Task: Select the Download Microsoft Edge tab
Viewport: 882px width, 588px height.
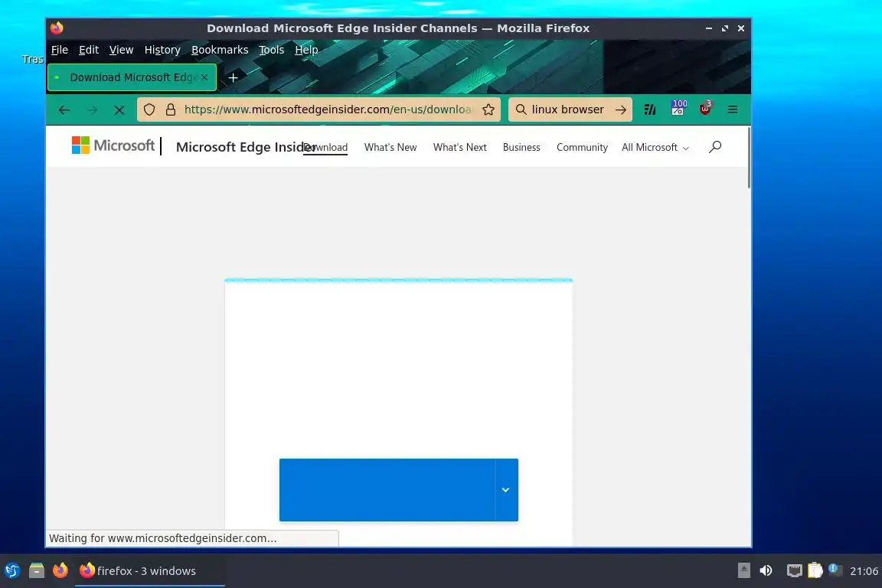Action: click(132, 77)
